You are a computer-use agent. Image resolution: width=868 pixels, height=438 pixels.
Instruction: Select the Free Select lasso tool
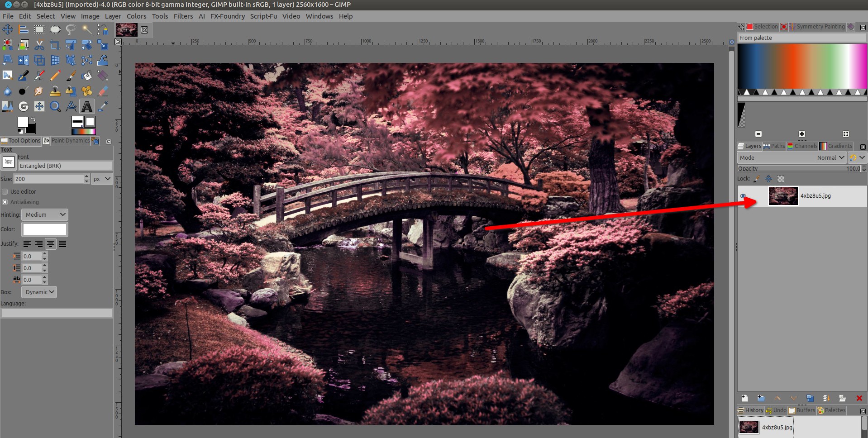click(x=71, y=29)
